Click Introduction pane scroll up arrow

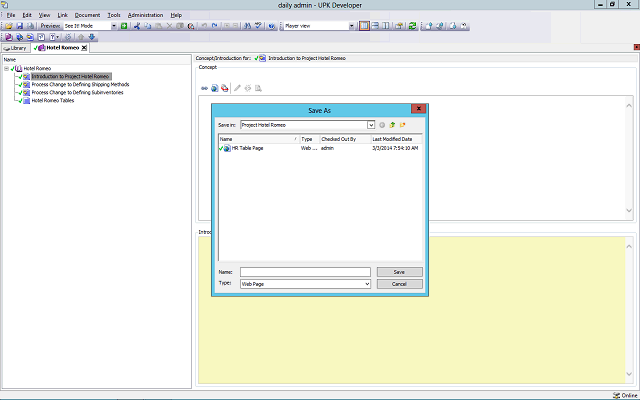(x=629, y=247)
